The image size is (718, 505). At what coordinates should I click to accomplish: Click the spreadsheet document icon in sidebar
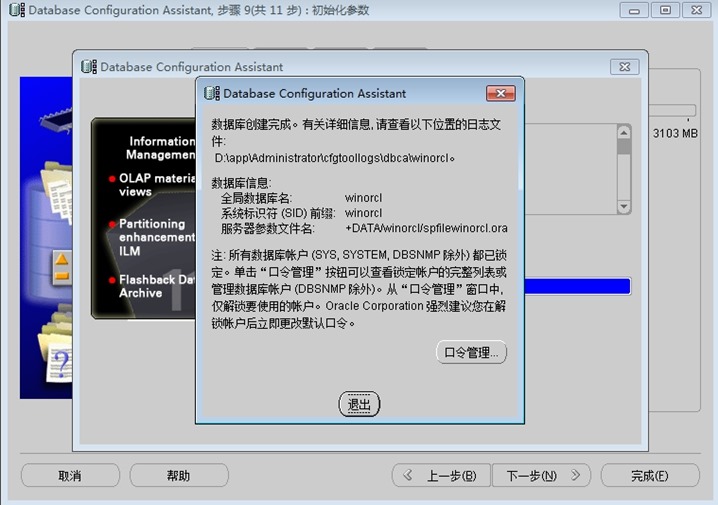(x=60, y=201)
